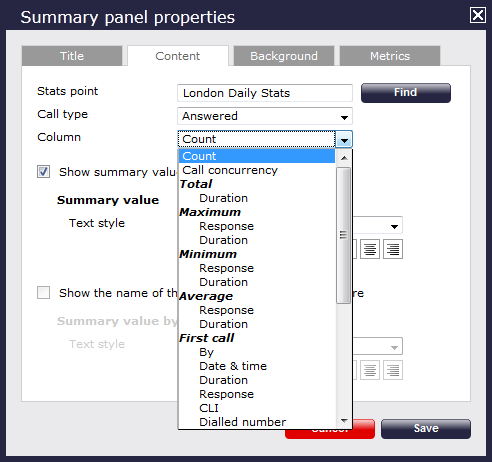
Task: Switch to the Title tab
Action: (x=72, y=56)
